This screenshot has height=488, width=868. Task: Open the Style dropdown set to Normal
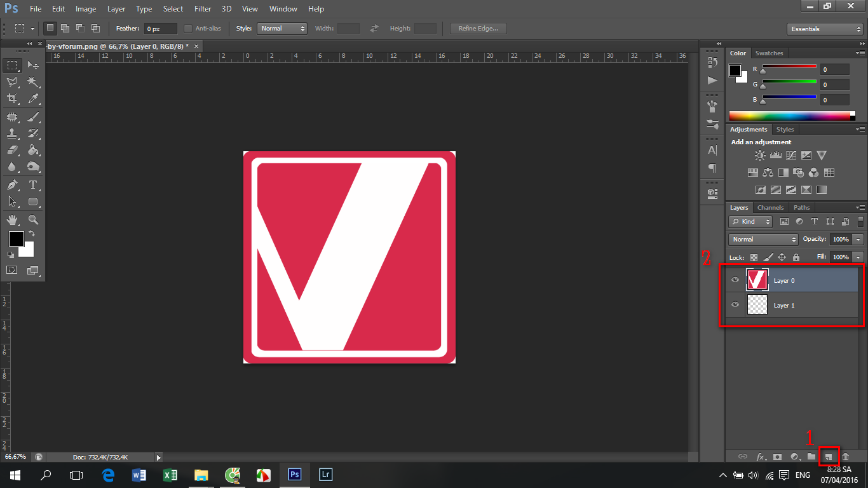(282, 29)
